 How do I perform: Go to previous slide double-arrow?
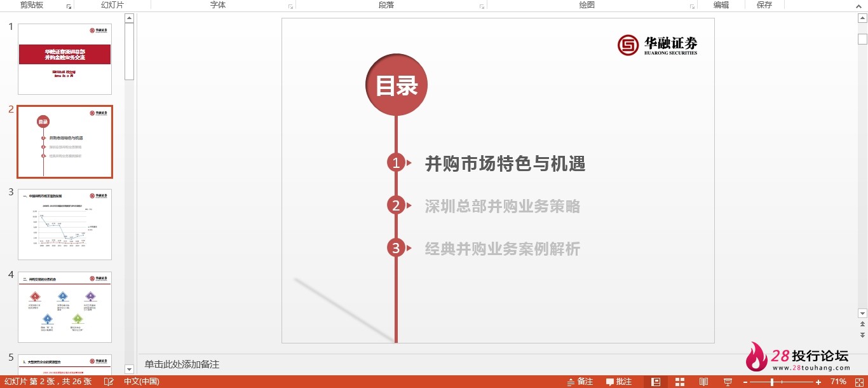[x=862, y=324]
